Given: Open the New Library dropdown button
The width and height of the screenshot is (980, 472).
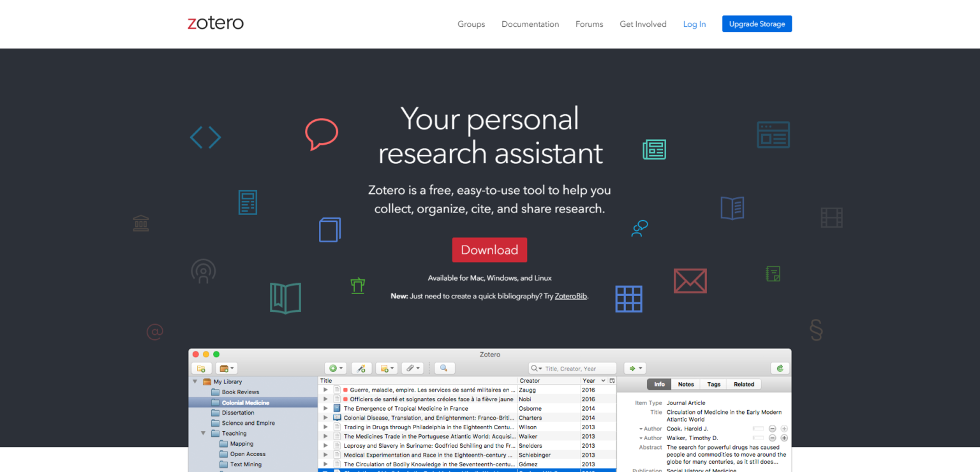Looking at the screenshot, I should tap(226, 368).
